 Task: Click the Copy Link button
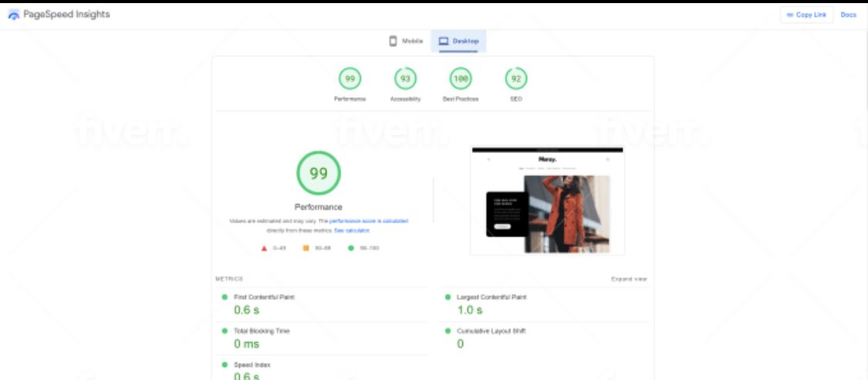click(x=806, y=15)
